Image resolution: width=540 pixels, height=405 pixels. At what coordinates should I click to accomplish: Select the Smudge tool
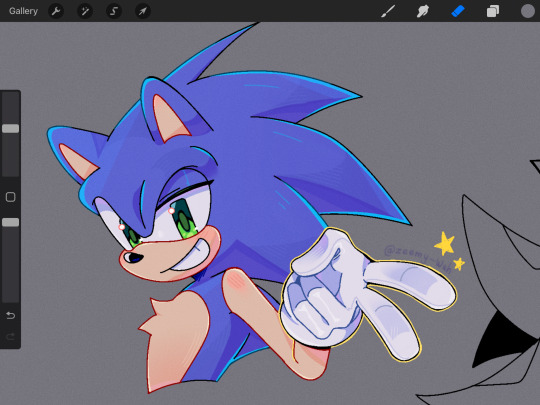[423, 11]
